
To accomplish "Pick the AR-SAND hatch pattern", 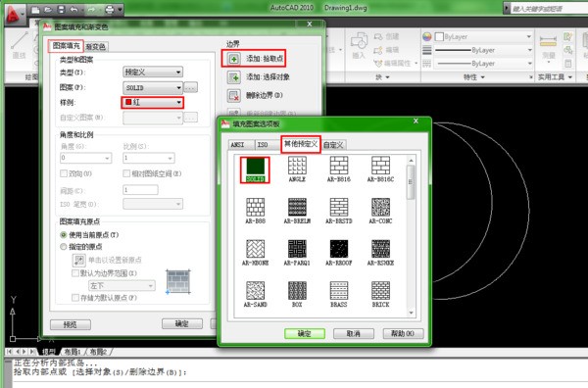I will coord(255,295).
